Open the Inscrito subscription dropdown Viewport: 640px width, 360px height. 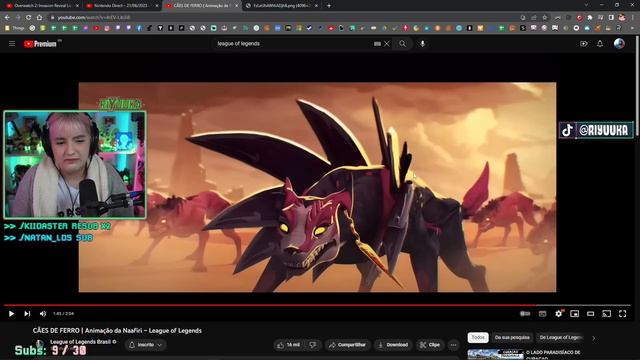[x=146, y=345]
